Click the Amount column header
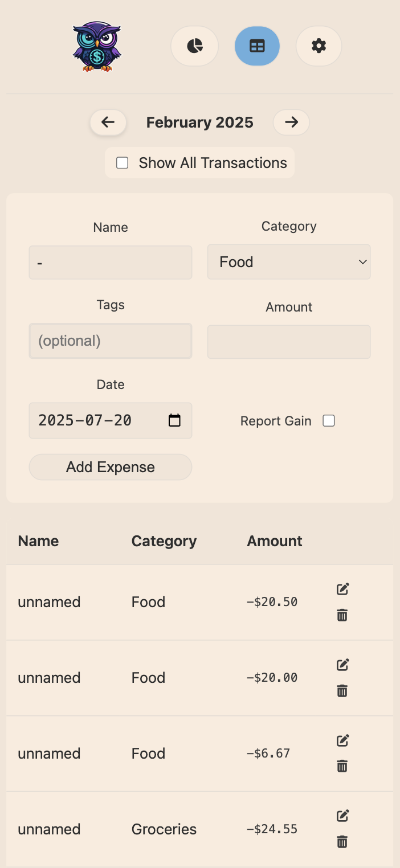Viewport: 400px width, 868px height. coord(275,541)
